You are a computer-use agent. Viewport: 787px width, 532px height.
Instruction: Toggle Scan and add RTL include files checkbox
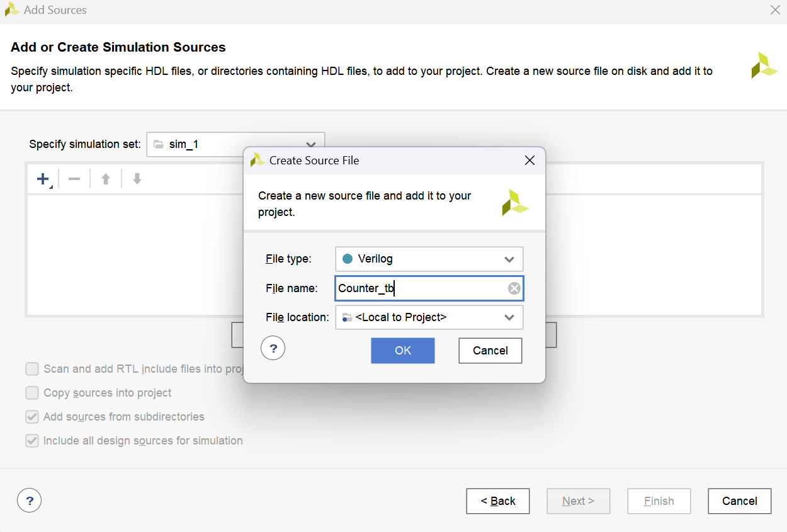click(32, 369)
